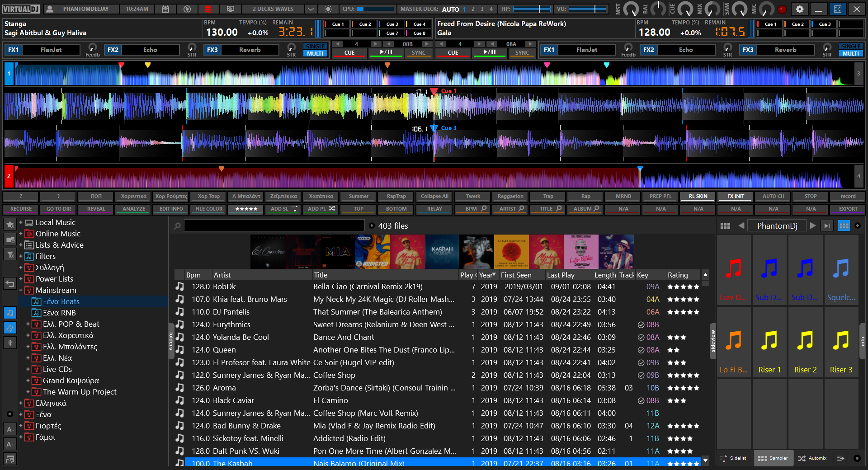Open the calendar icon in top bar
This screenshot has height=470, width=868.
coord(165,9)
